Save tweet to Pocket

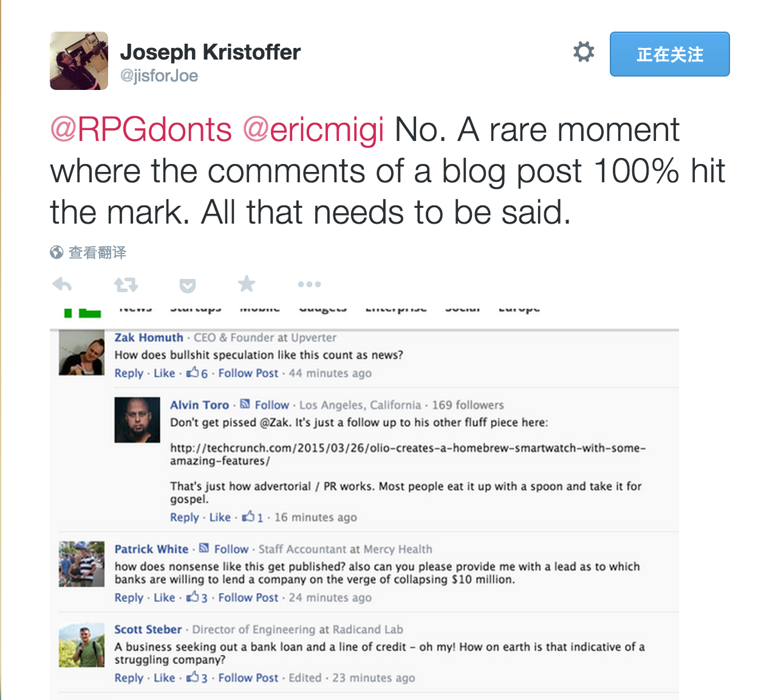[188, 285]
